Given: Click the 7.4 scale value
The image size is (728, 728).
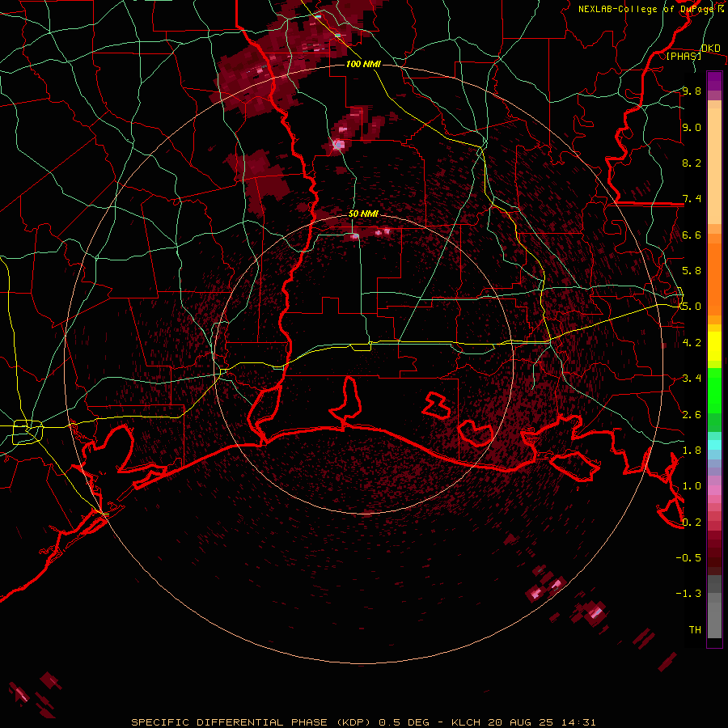Looking at the screenshot, I should coord(692,199).
